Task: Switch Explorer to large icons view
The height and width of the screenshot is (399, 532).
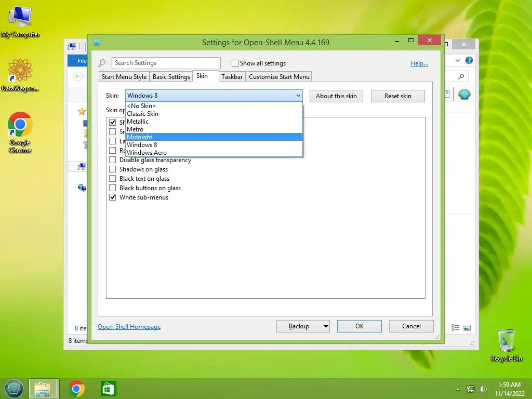Action: [467, 328]
